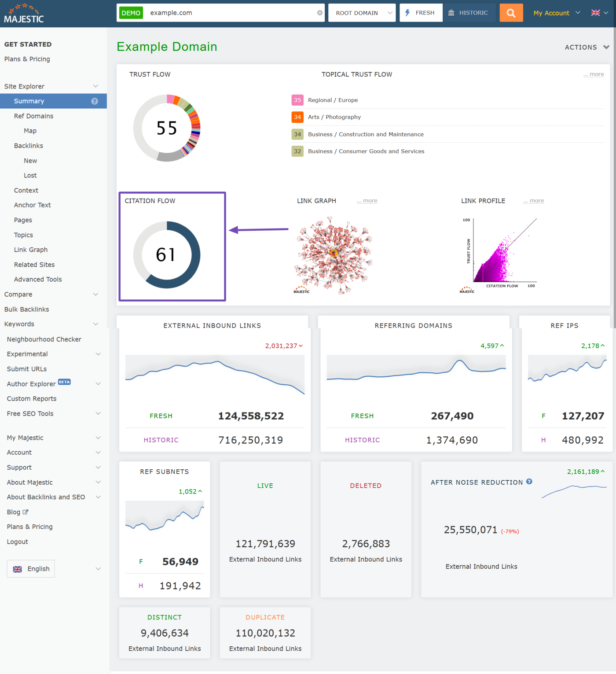
Task: Open Bulk Backlinks in the sidebar
Action: (x=26, y=309)
